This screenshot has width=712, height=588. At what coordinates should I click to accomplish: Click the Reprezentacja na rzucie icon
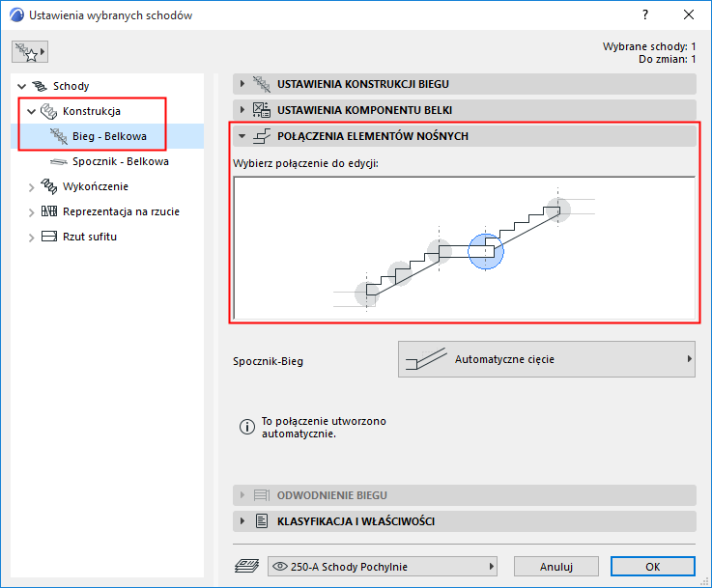49,211
